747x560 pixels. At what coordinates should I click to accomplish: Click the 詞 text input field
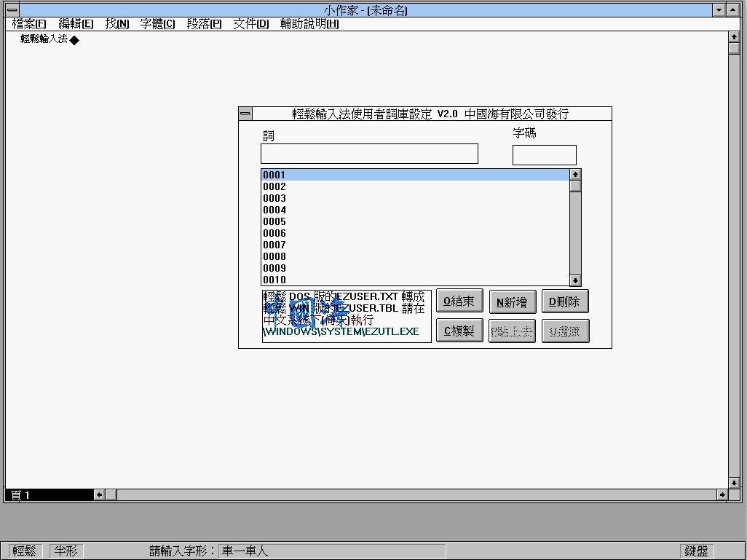point(369,154)
